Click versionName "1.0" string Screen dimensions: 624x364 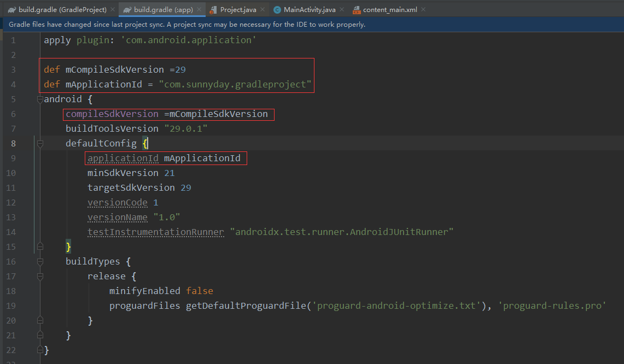tap(167, 217)
